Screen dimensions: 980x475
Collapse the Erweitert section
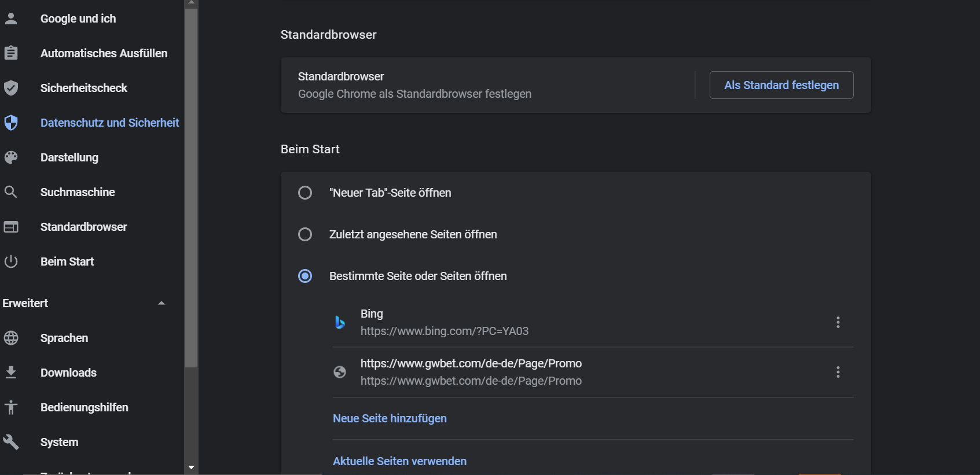pos(162,303)
